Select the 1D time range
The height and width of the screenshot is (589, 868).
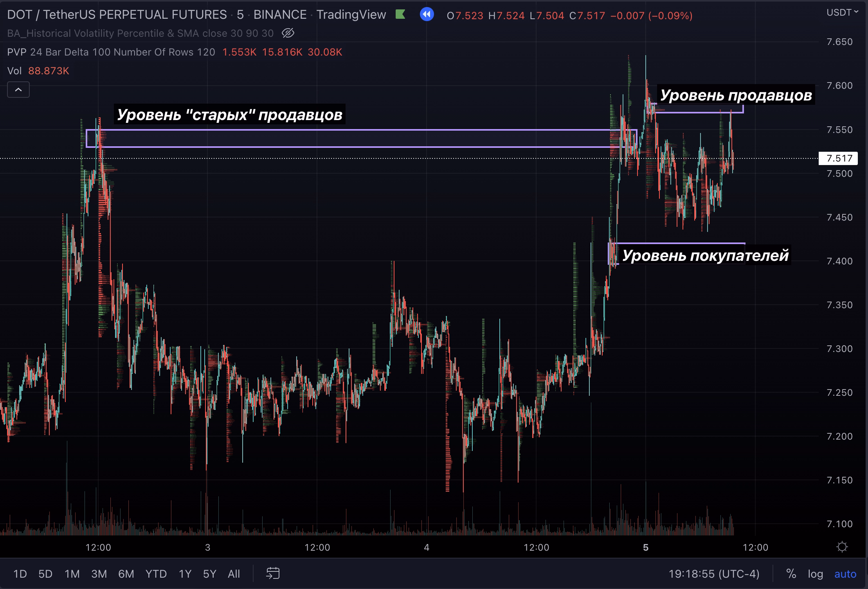click(20, 574)
